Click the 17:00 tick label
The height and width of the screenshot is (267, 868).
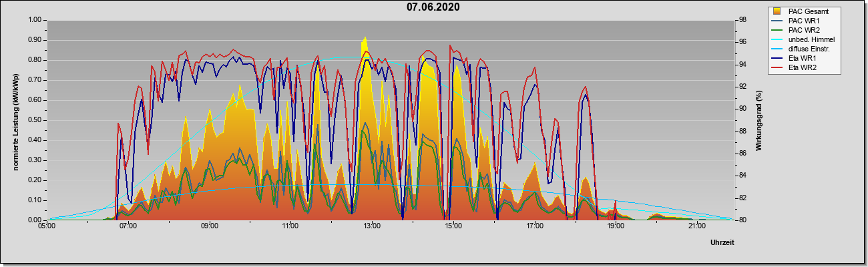click(534, 227)
